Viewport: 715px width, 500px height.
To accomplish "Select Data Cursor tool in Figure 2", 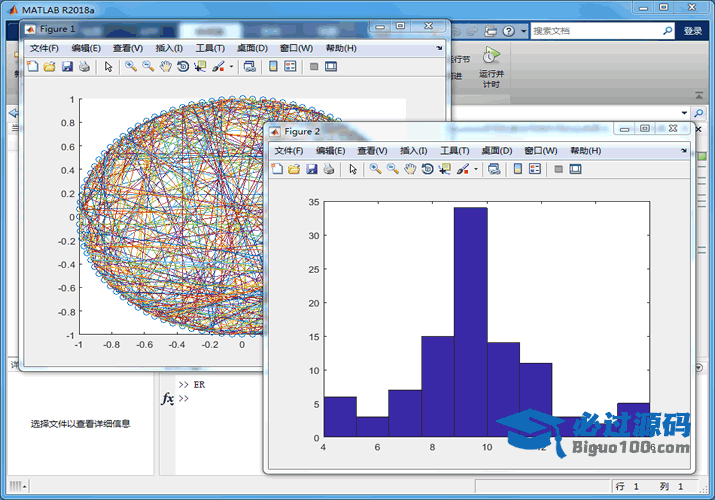I will (x=444, y=169).
